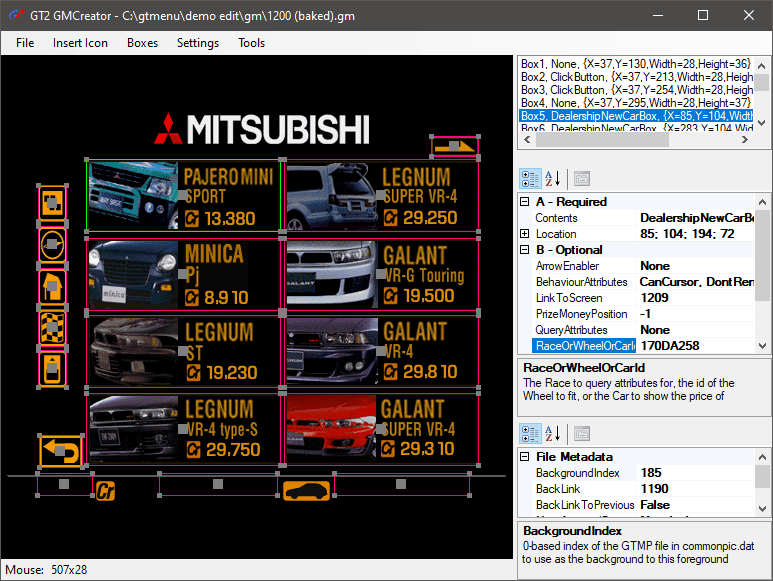Click Categorized view icon above File Metadata

tap(530, 434)
